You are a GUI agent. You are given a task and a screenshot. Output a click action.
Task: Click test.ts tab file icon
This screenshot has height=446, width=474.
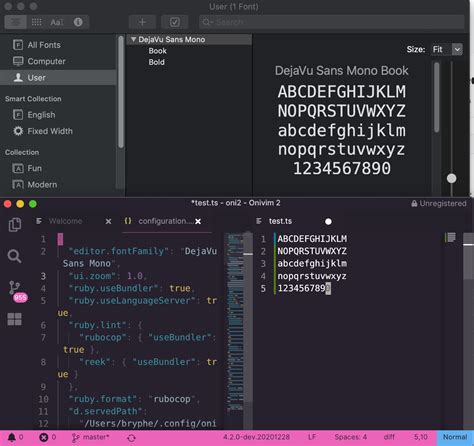click(259, 221)
